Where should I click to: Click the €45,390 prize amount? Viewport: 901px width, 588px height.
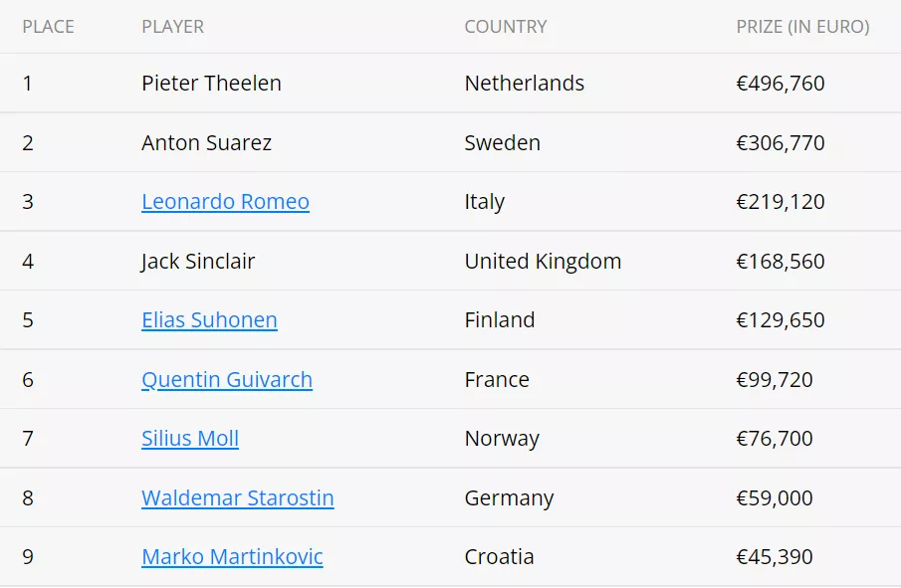click(775, 557)
